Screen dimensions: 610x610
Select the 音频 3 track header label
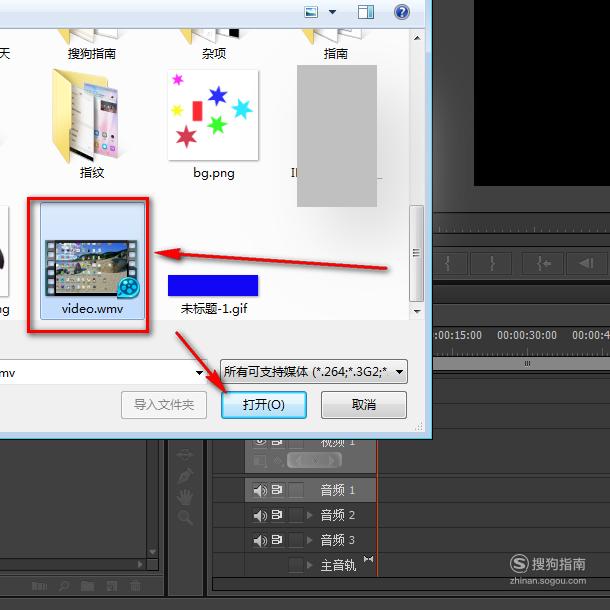(x=338, y=540)
